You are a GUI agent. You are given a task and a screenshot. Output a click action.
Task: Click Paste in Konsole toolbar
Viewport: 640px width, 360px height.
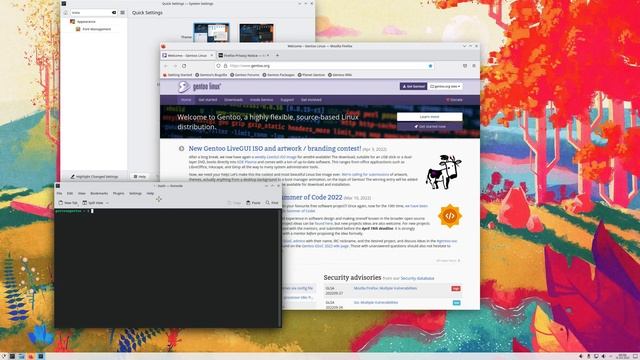[253, 203]
